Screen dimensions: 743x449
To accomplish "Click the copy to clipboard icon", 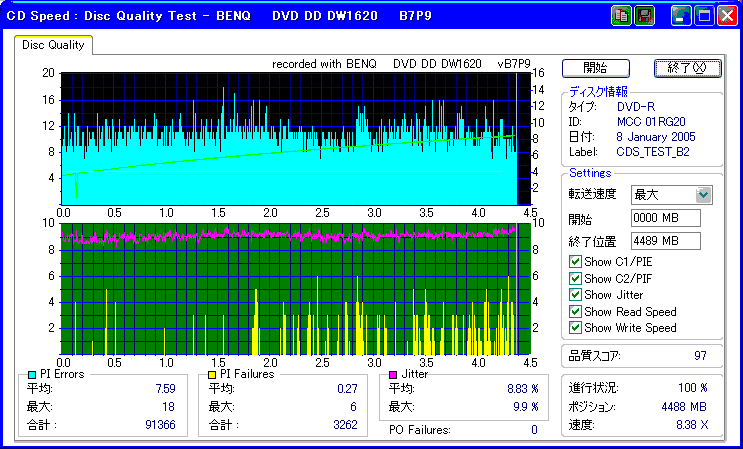I will pyautogui.click(x=621, y=16).
